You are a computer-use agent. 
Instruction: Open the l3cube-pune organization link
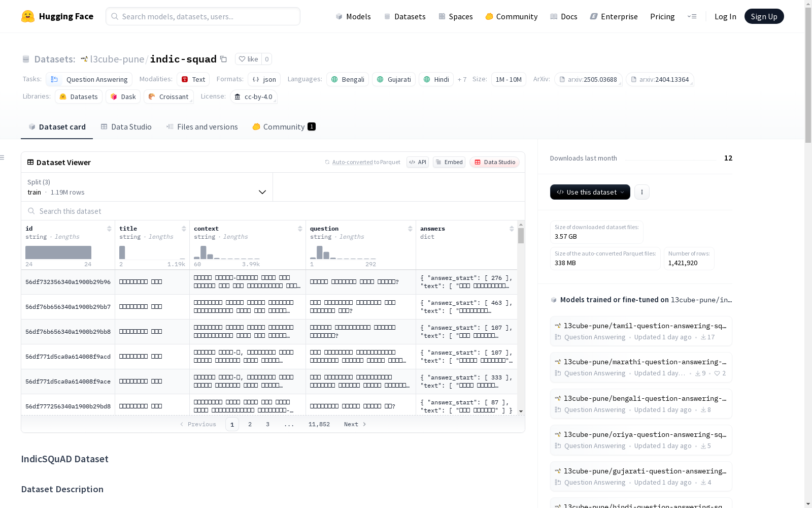tap(117, 59)
